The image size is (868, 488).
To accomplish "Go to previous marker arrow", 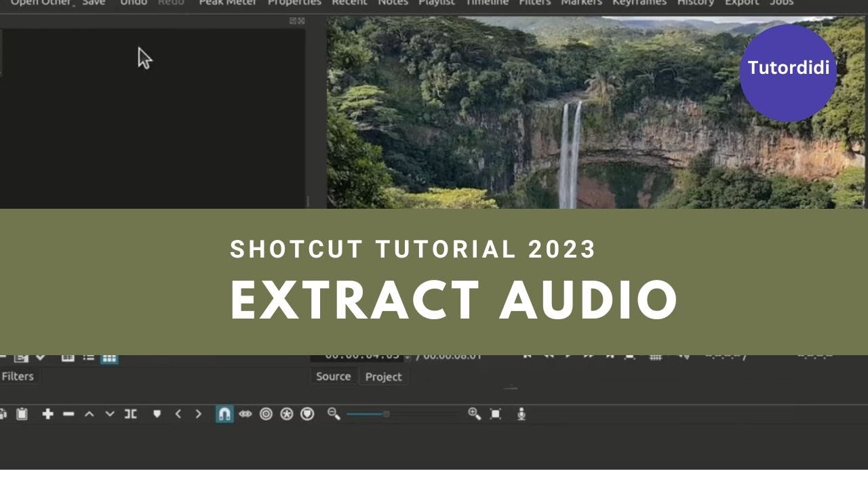I will click(x=178, y=413).
